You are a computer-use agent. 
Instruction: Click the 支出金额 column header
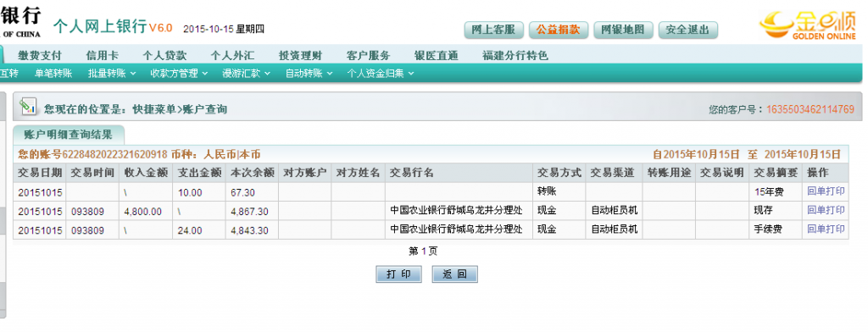199,173
